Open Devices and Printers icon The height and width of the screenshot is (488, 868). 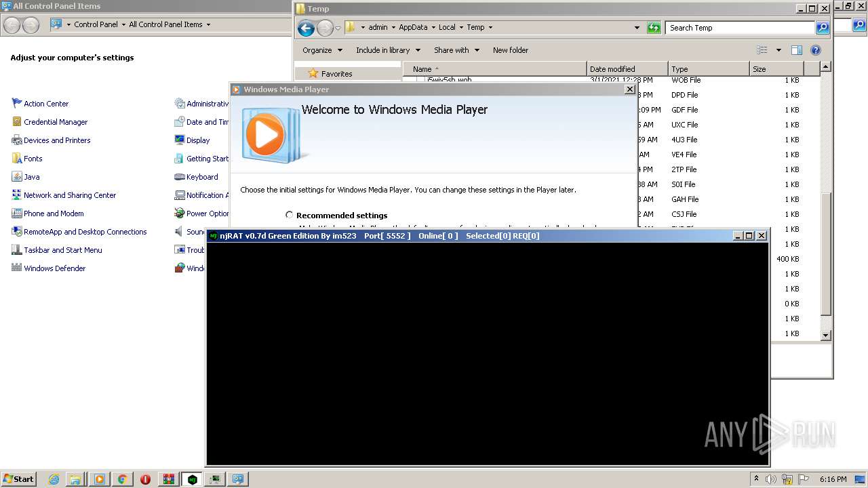[x=17, y=140]
